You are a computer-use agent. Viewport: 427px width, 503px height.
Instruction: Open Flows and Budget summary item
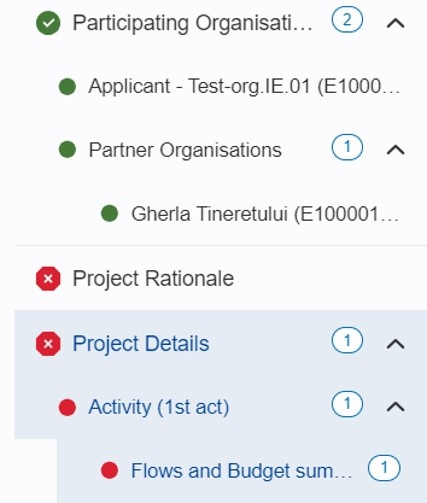(242, 471)
